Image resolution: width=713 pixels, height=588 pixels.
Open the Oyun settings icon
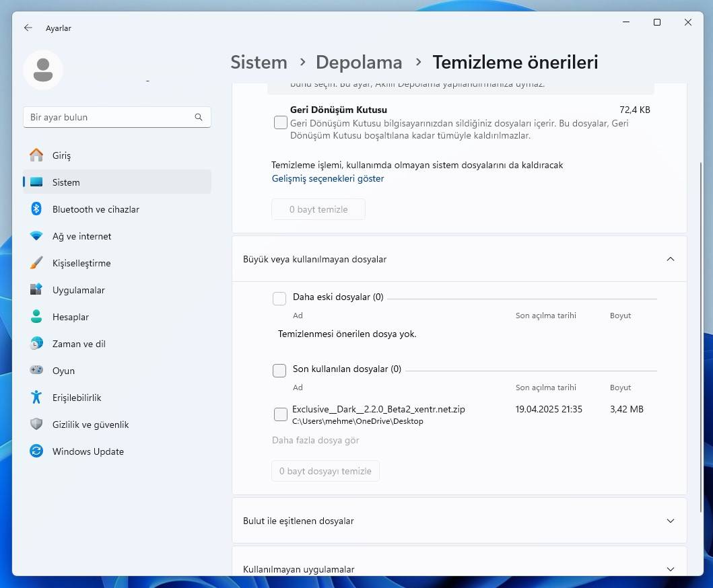(36, 371)
